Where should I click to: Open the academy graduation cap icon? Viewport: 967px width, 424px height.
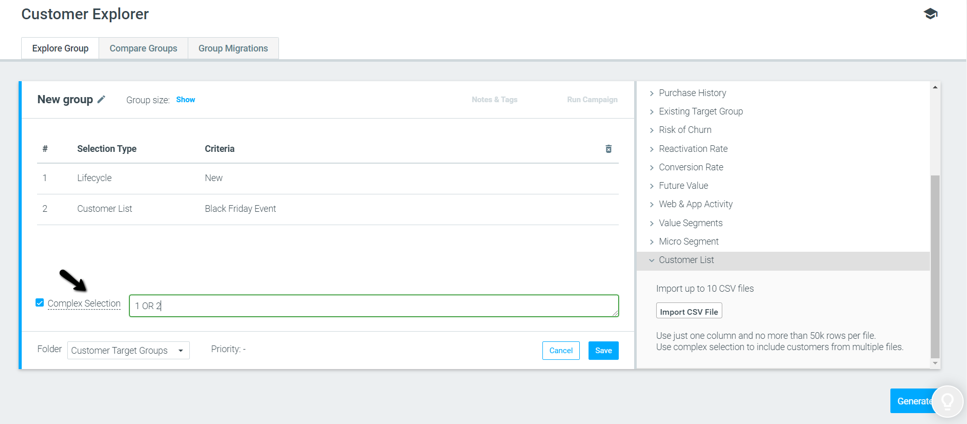pyautogui.click(x=931, y=14)
